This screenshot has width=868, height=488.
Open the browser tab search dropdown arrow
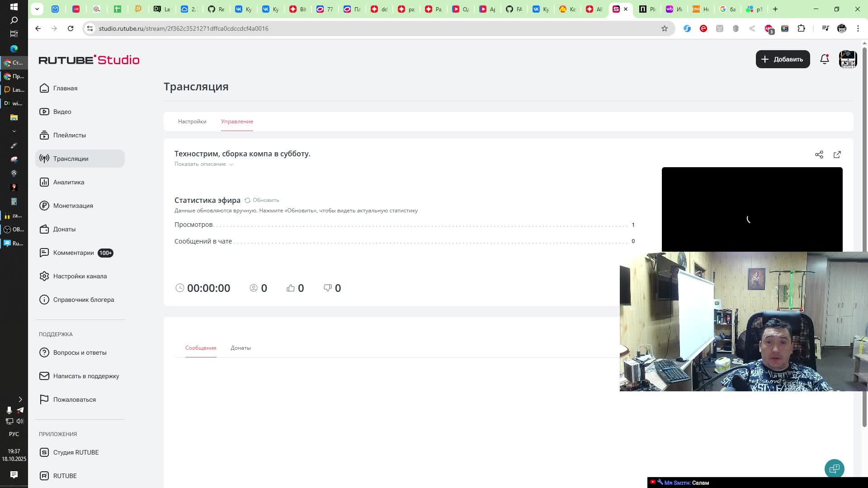tap(37, 9)
